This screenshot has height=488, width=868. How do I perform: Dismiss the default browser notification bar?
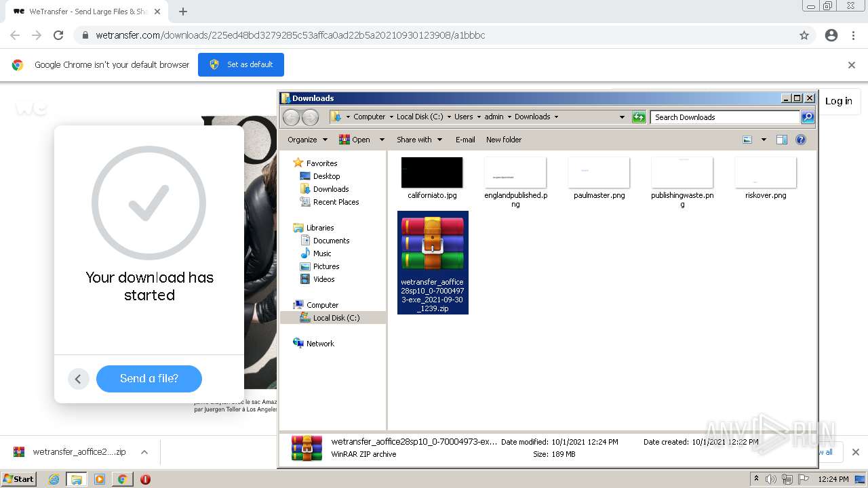[852, 65]
